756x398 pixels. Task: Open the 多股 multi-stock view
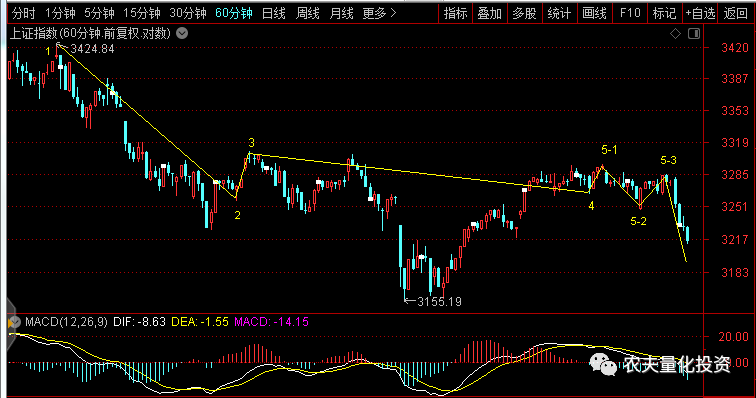pyautogui.click(x=525, y=13)
